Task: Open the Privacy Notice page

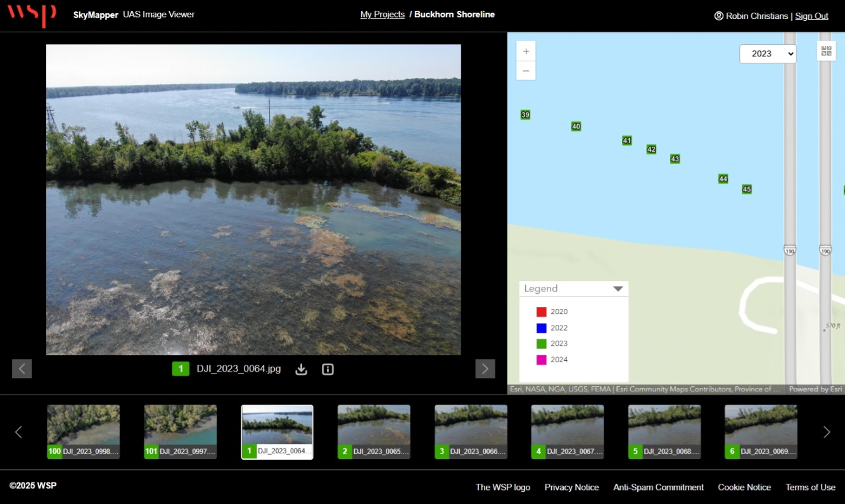Action: pyautogui.click(x=571, y=487)
